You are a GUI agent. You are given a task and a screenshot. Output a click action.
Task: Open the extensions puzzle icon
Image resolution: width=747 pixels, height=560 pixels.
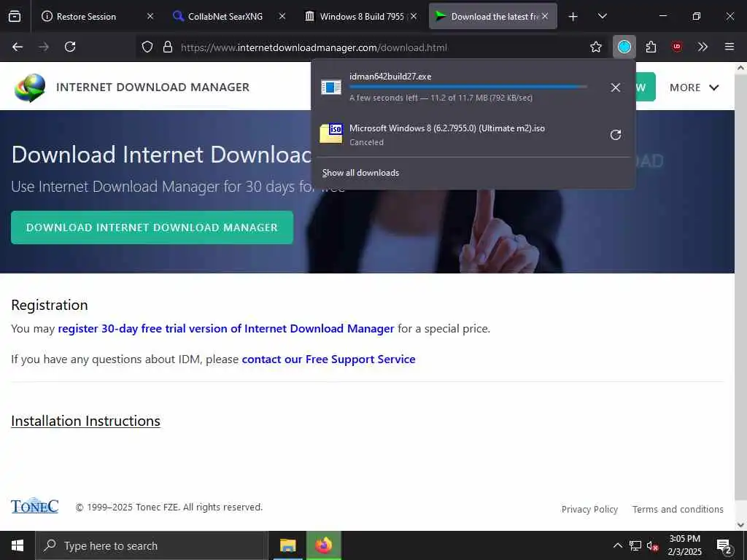tap(651, 47)
